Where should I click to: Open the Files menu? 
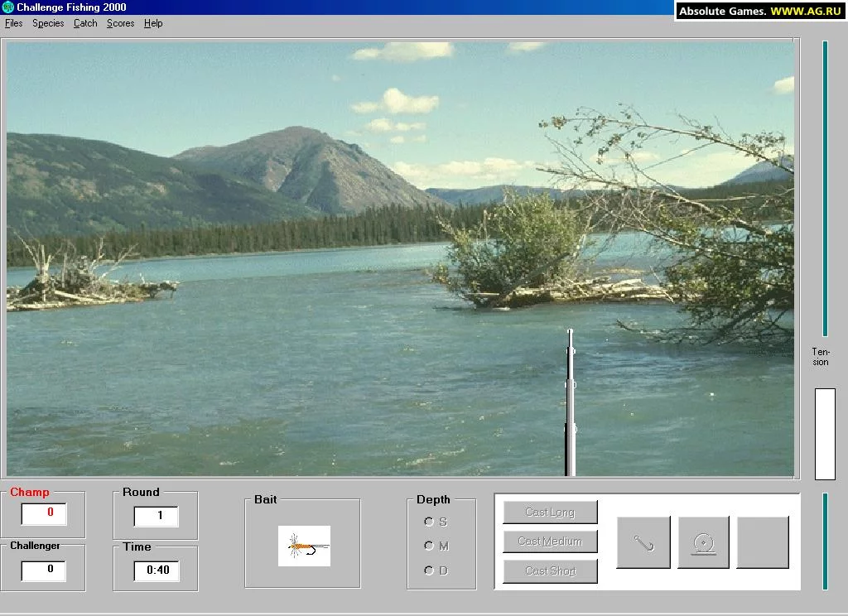pyautogui.click(x=13, y=23)
